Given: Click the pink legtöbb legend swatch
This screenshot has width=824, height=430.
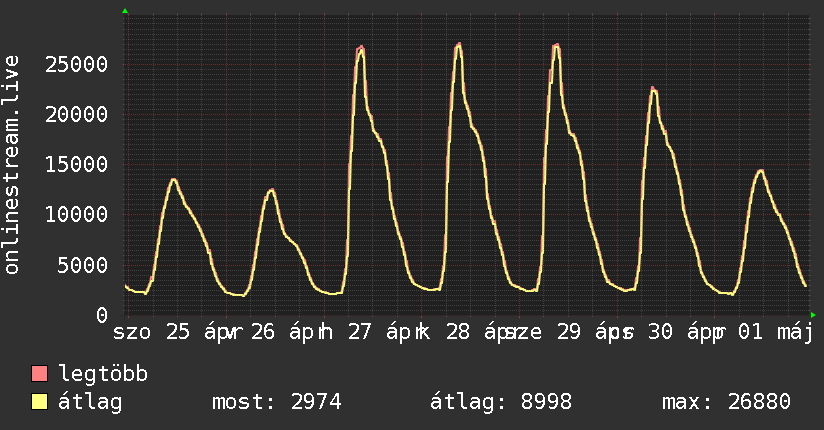Looking at the screenshot, I should [39, 374].
